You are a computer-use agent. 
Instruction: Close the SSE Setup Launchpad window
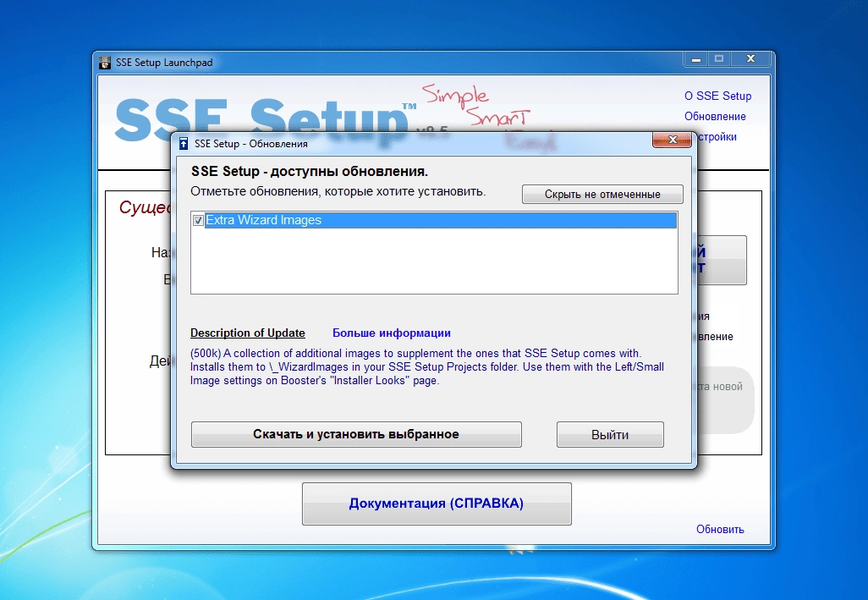(x=750, y=58)
